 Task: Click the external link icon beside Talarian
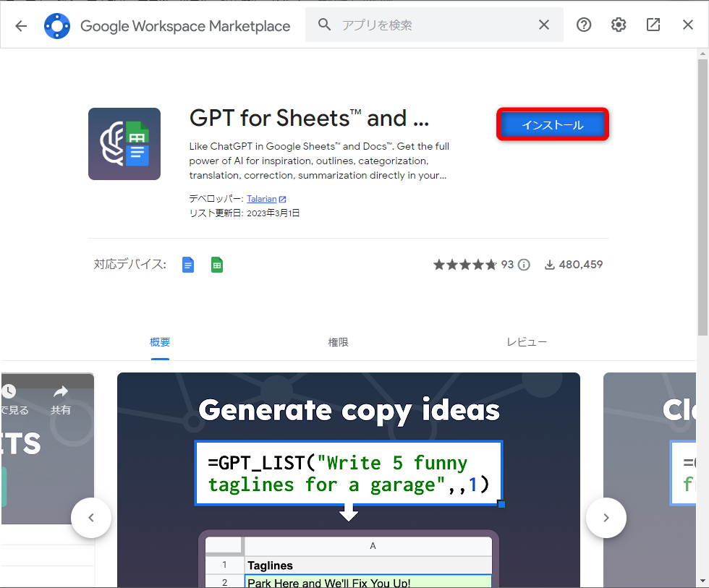283,200
